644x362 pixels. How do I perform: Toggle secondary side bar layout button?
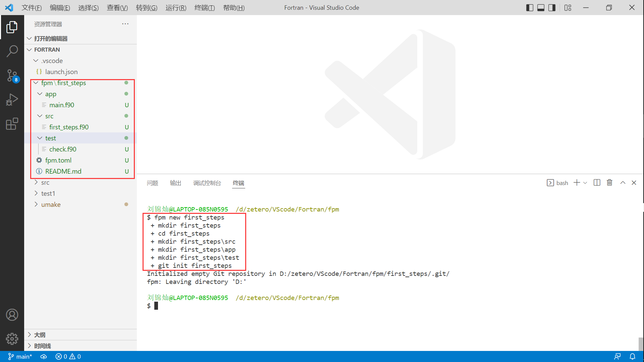[552, 8]
